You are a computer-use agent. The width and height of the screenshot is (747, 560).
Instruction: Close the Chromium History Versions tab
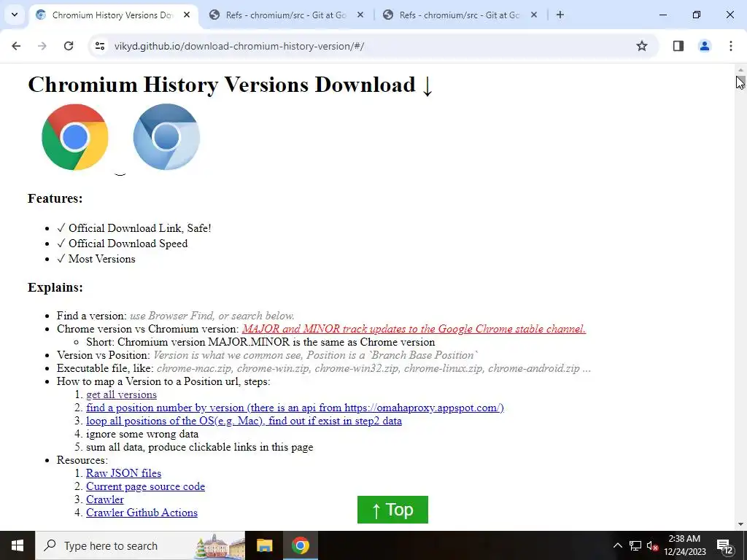pos(187,15)
